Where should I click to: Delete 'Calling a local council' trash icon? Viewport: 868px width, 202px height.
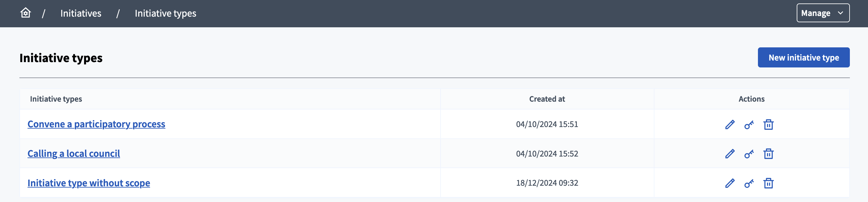tap(768, 154)
